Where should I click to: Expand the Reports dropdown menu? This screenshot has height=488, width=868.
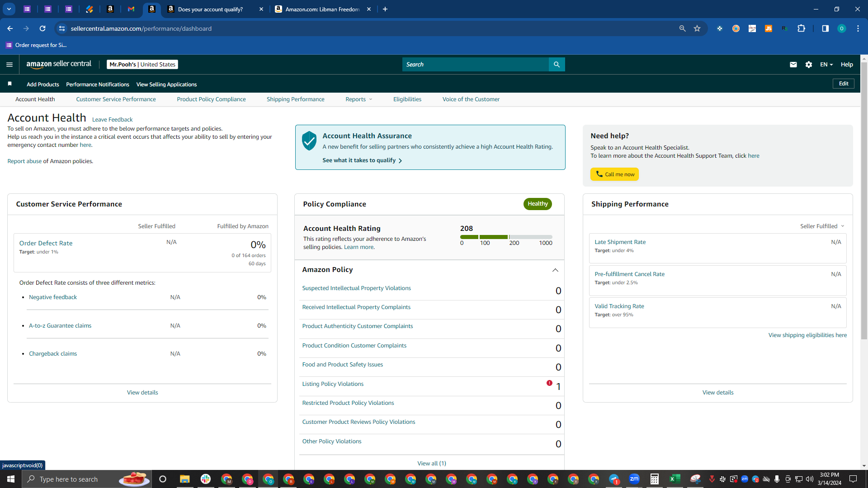point(359,99)
